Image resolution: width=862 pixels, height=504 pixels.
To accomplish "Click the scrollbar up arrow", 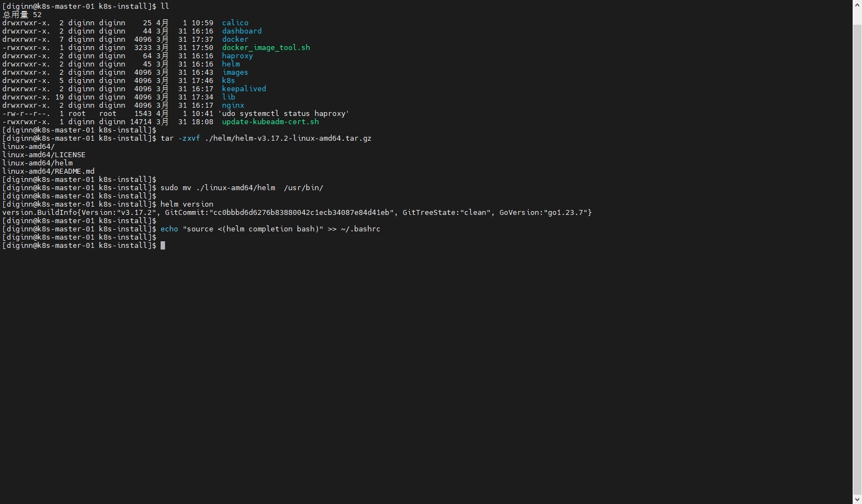I will (857, 4).
